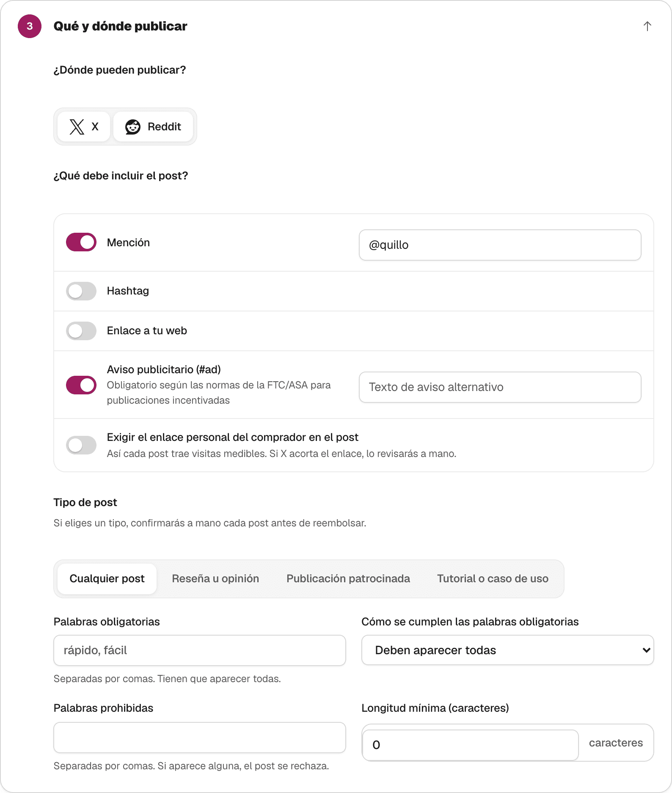The height and width of the screenshot is (793, 672).
Task: Open the Deben aparecer todas dropdown
Action: pyautogui.click(x=507, y=650)
